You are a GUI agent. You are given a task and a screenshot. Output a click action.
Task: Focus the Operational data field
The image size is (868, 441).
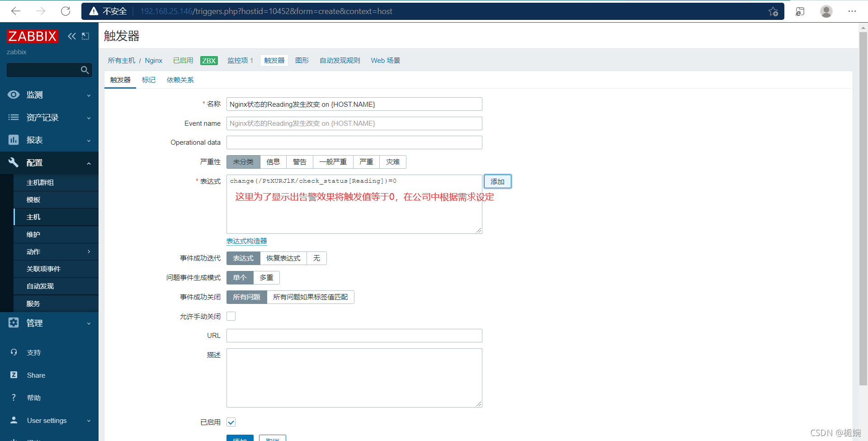point(354,142)
